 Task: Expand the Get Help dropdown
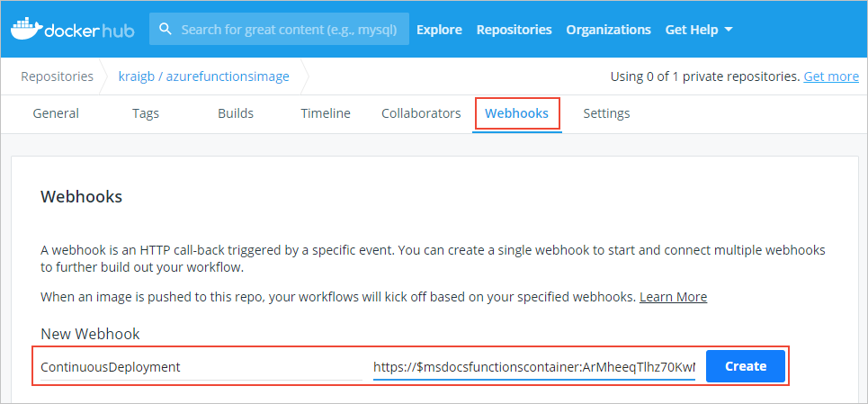[x=699, y=30]
